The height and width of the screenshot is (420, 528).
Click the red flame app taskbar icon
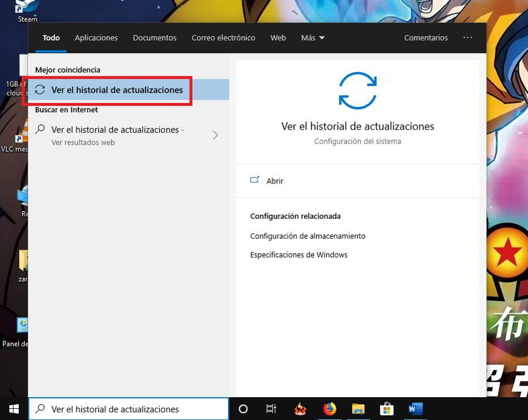point(300,409)
